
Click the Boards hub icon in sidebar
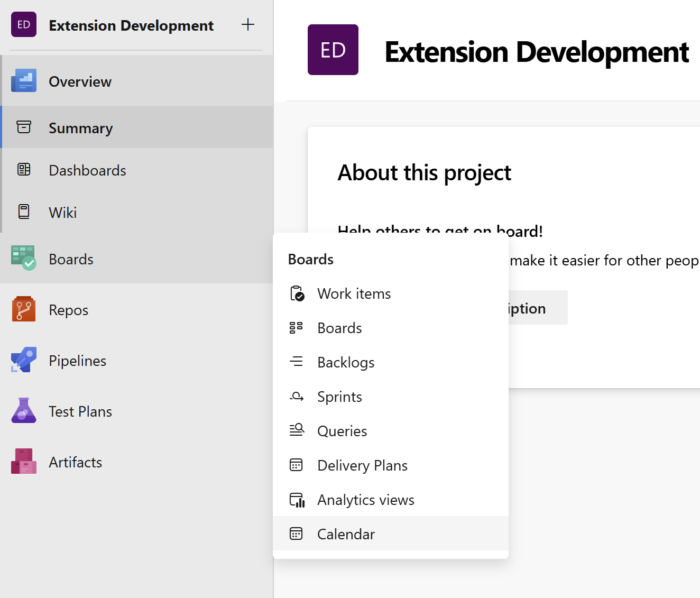click(x=24, y=259)
